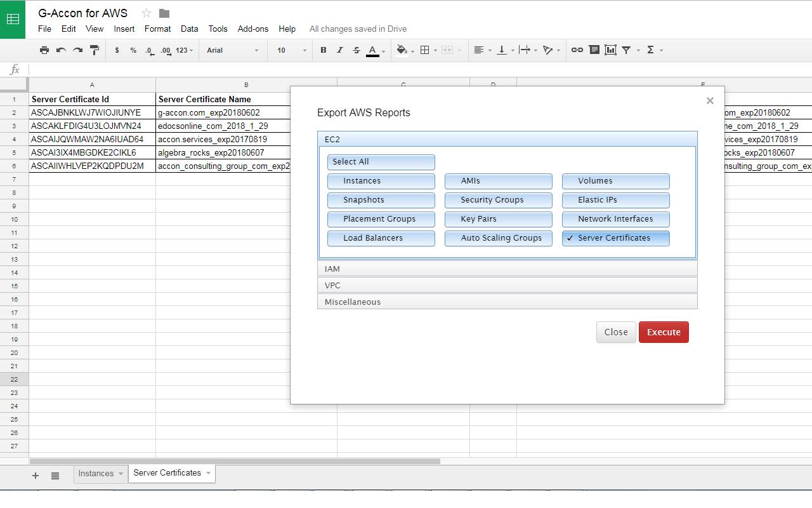Select the Paint format tool
Image resolution: width=812 pixels, height=508 pixels.
95,50
